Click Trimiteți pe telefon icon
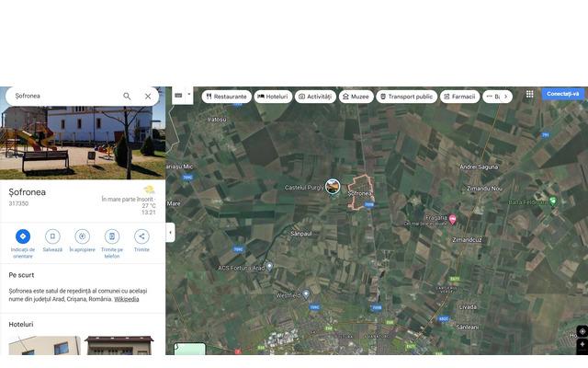This screenshot has width=588, height=368. click(x=111, y=236)
